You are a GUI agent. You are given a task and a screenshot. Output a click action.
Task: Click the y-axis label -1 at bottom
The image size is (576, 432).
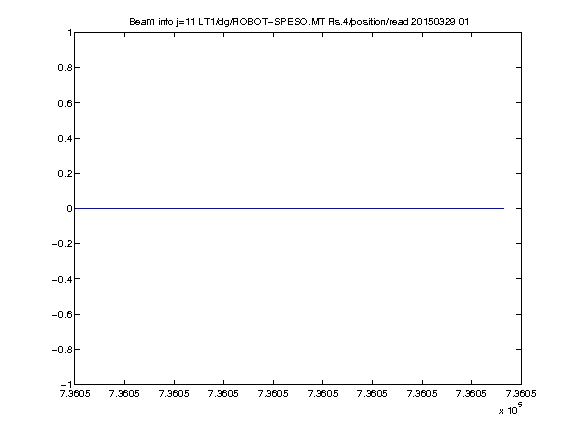click(66, 384)
